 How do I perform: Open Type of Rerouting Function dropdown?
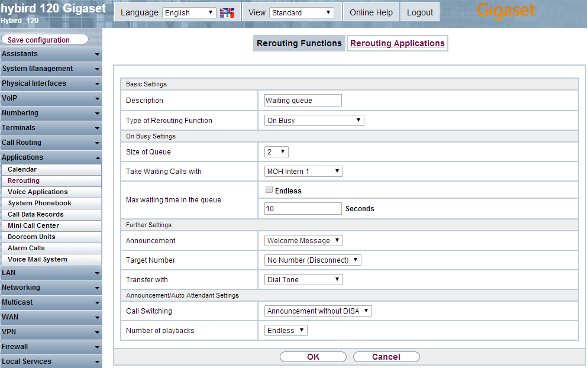pos(314,121)
